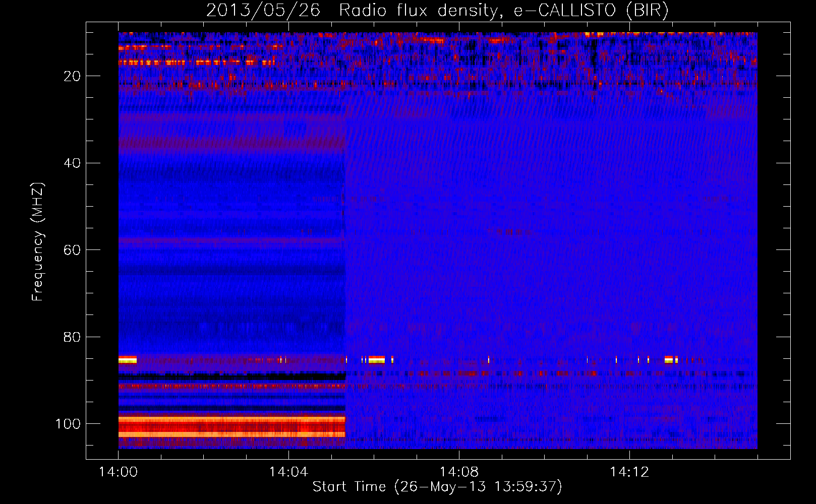Click the bright burst at 85 MHz near 14:06
816x504 pixels.
(377, 359)
